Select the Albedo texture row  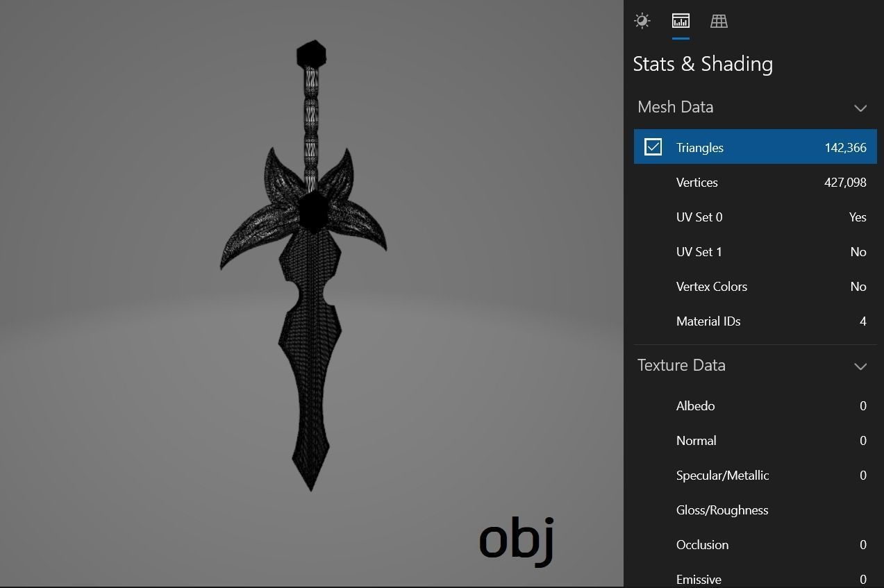tap(756, 405)
